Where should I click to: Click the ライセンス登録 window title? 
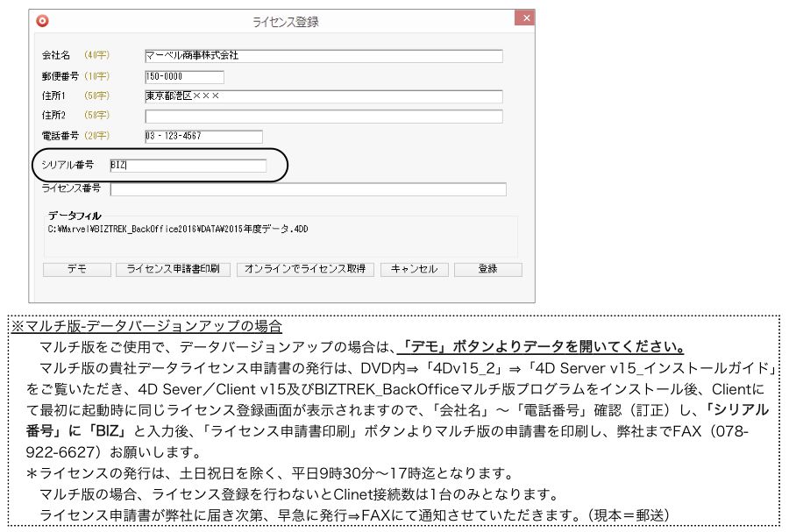285,22
